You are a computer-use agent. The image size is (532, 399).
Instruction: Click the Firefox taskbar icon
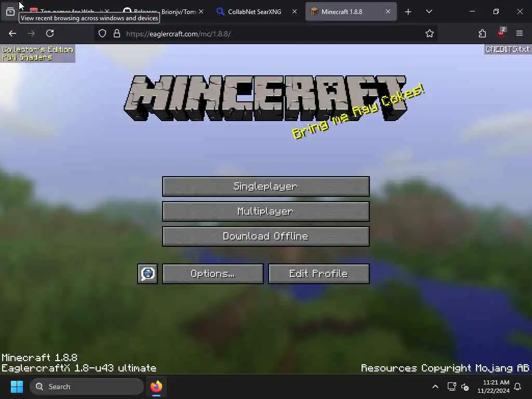(x=156, y=387)
